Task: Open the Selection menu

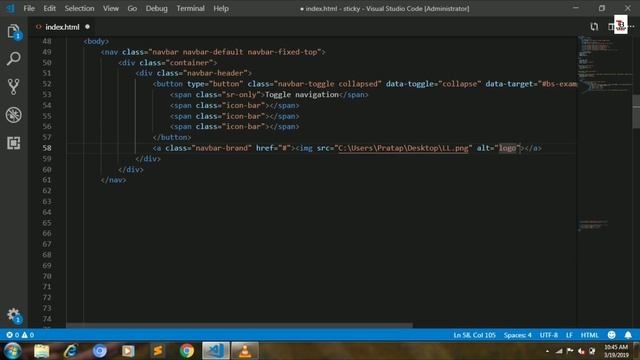Action: tap(79, 8)
